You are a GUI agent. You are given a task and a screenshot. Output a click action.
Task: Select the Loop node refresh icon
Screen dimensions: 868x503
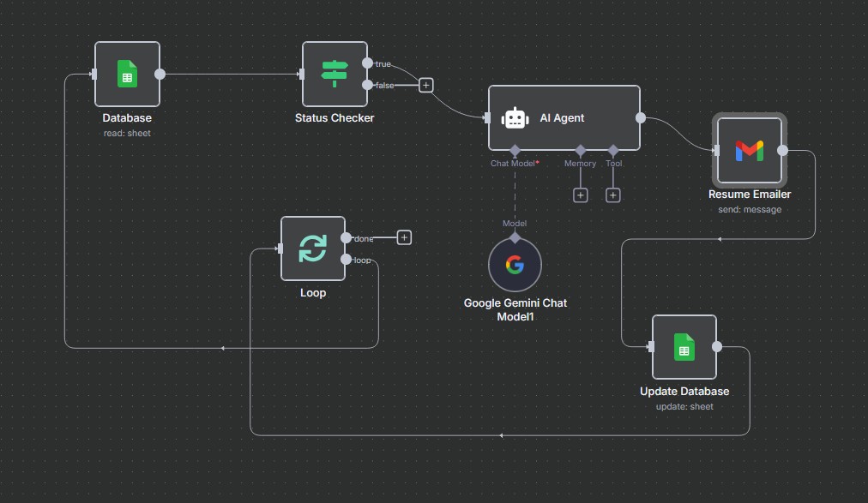pyautogui.click(x=313, y=249)
